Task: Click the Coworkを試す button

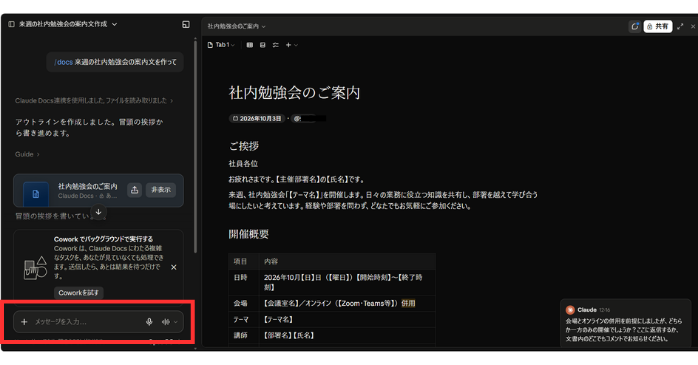Action: click(x=78, y=292)
